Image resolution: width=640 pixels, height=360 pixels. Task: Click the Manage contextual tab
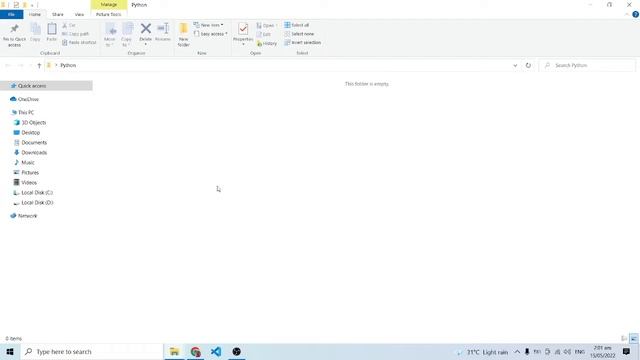(x=109, y=4)
